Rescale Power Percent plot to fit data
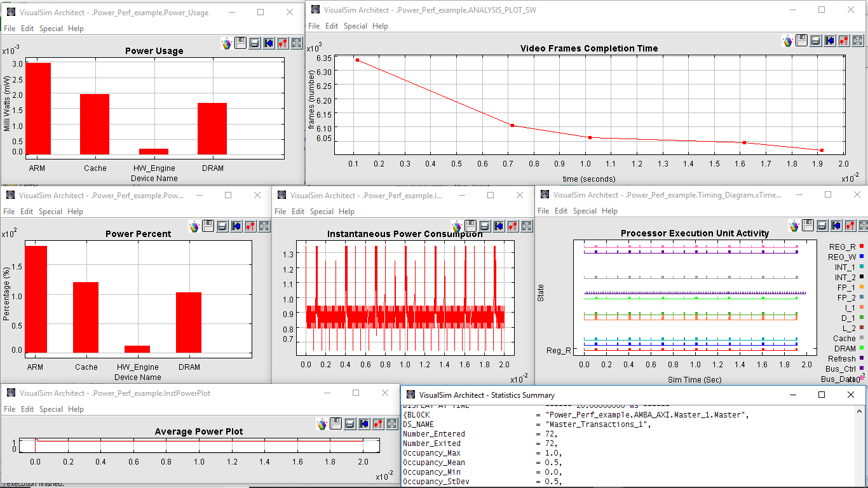Viewport: 868px width, 488px height. pos(264,226)
